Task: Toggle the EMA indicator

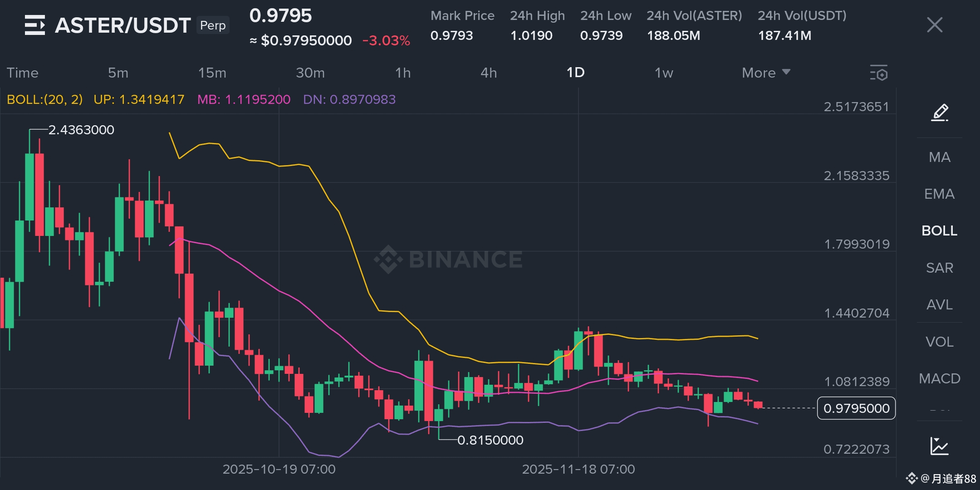Action: [x=939, y=194]
